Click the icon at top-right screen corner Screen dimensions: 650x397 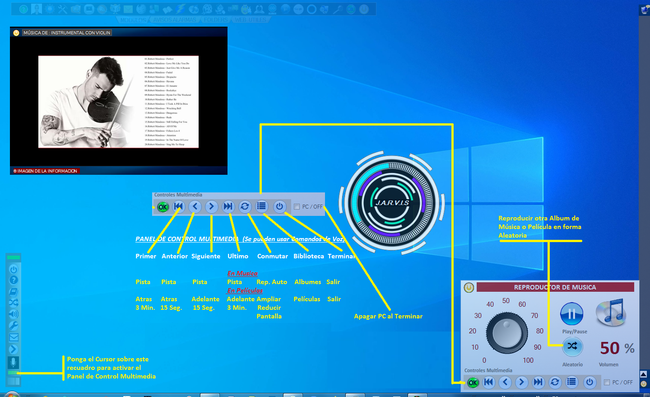645,11
